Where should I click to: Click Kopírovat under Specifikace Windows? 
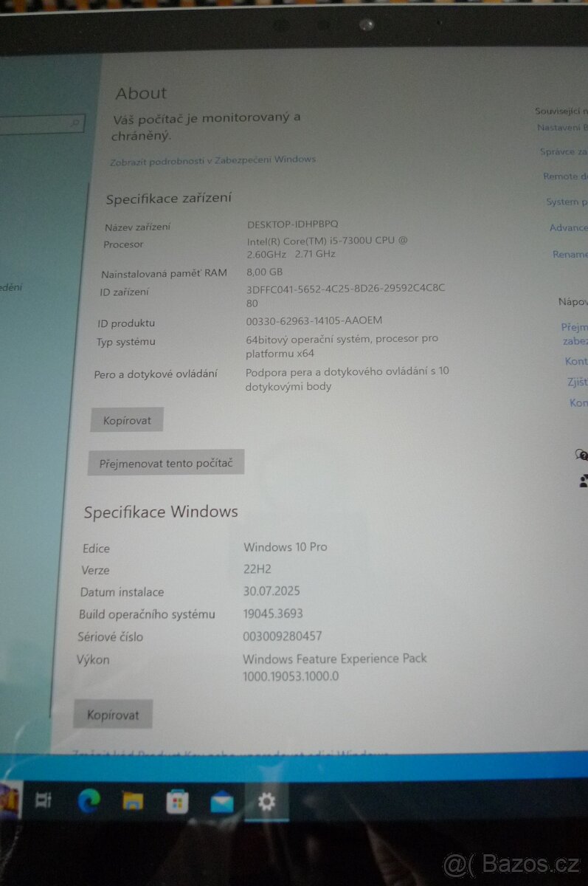point(113,715)
